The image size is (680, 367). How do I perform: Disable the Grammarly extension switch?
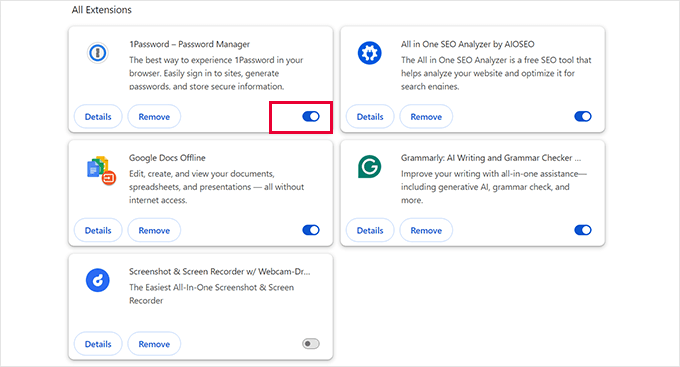[583, 230]
